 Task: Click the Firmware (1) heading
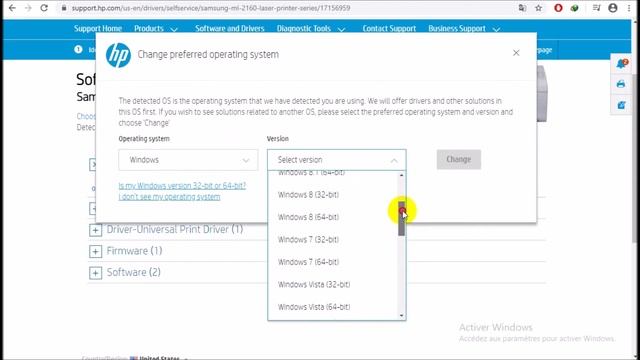pyautogui.click(x=134, y=251)
